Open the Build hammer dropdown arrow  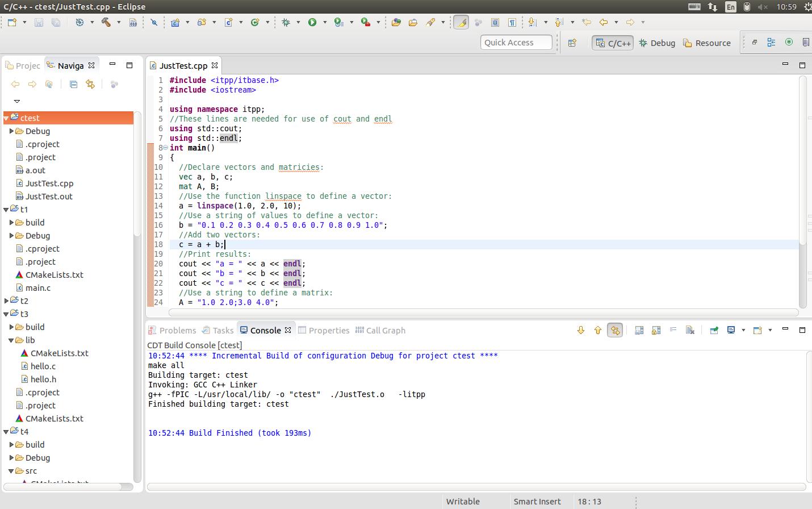tap(119, 22)
